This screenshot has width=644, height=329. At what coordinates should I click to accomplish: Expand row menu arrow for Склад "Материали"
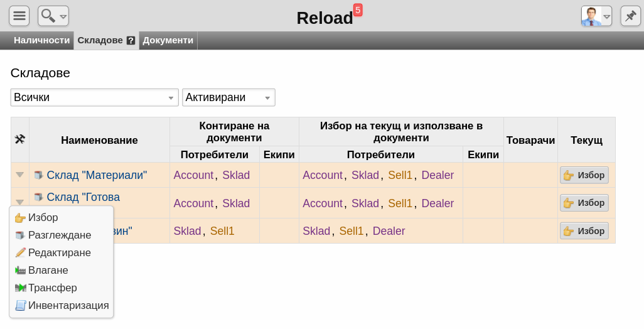point(19,175)
